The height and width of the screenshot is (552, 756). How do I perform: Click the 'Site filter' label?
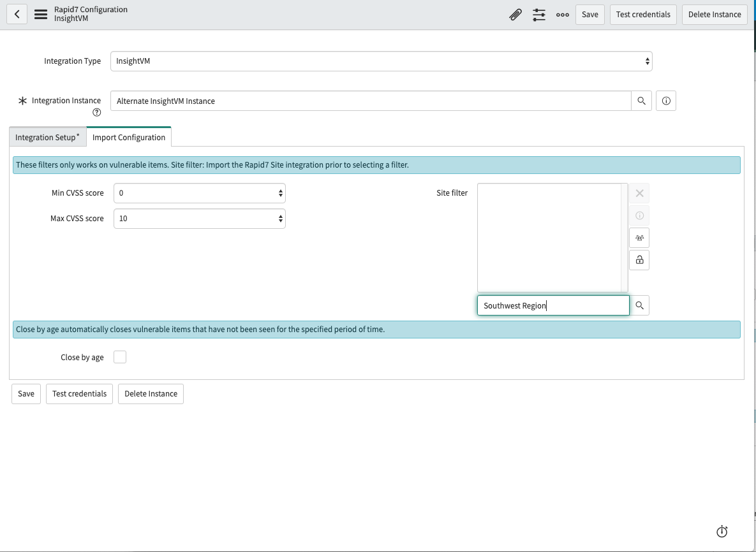point(452,192)
